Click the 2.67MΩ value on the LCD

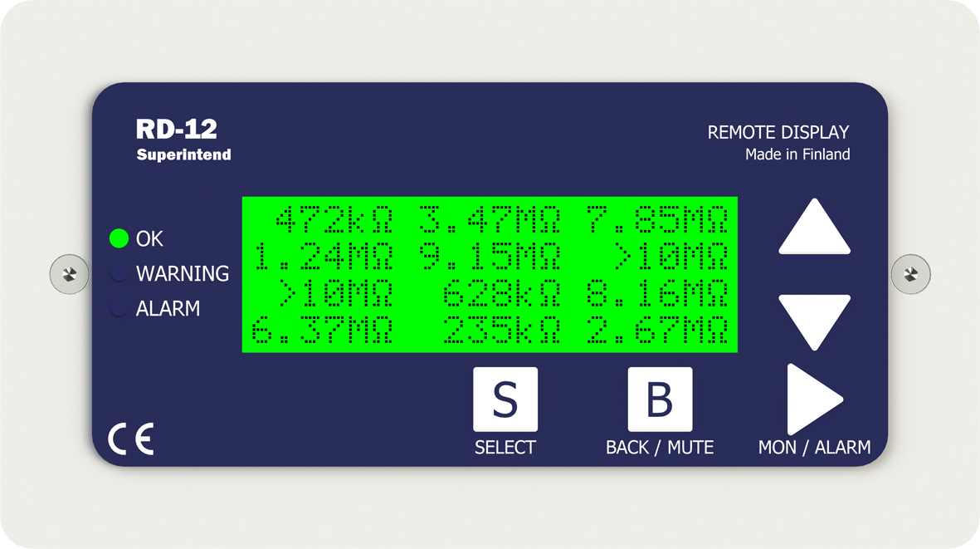[657, 331]
